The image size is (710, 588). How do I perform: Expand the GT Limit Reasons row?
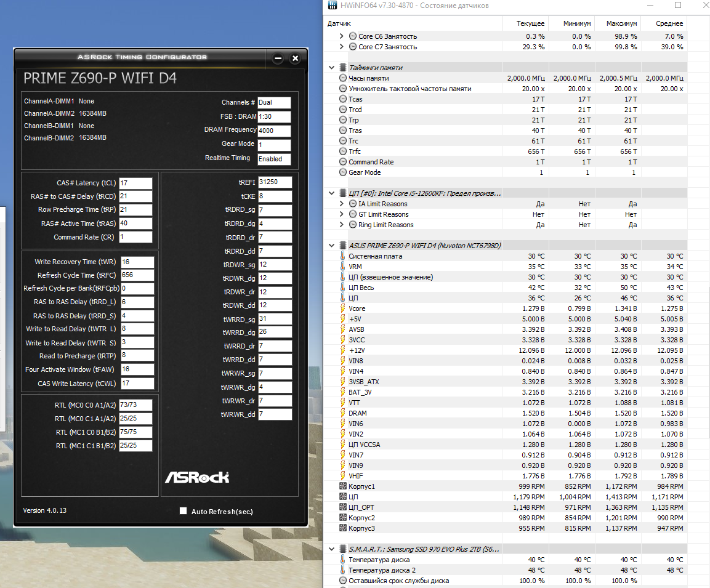tap(341, 214)
